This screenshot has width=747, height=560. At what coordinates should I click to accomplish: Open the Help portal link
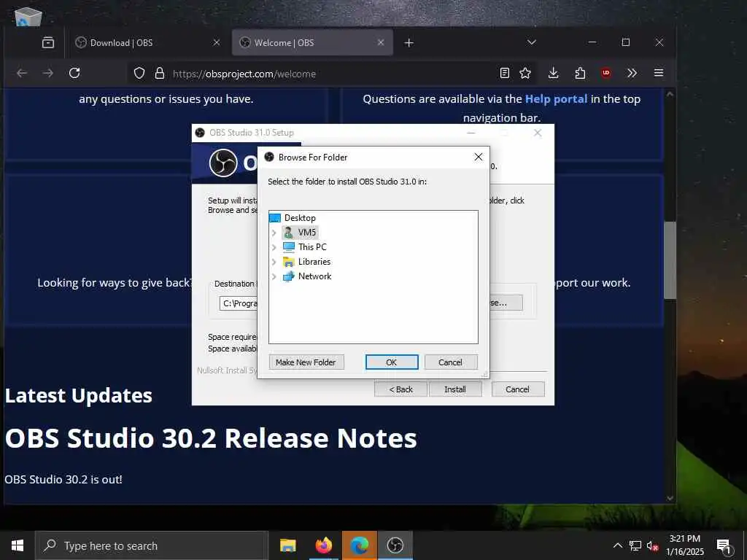[556, 99]
